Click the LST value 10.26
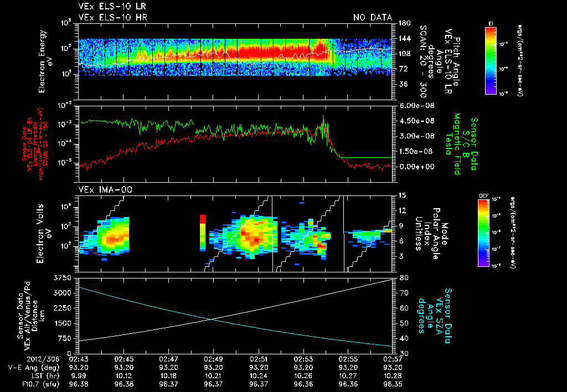This screenshot has height=392, width=567. pyautogui.click(x=303, y=376)
